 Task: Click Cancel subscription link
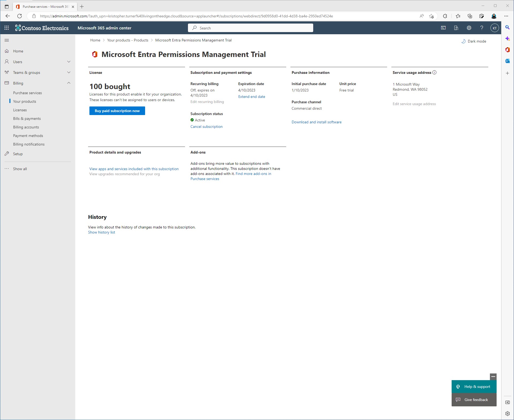[206, 127]
